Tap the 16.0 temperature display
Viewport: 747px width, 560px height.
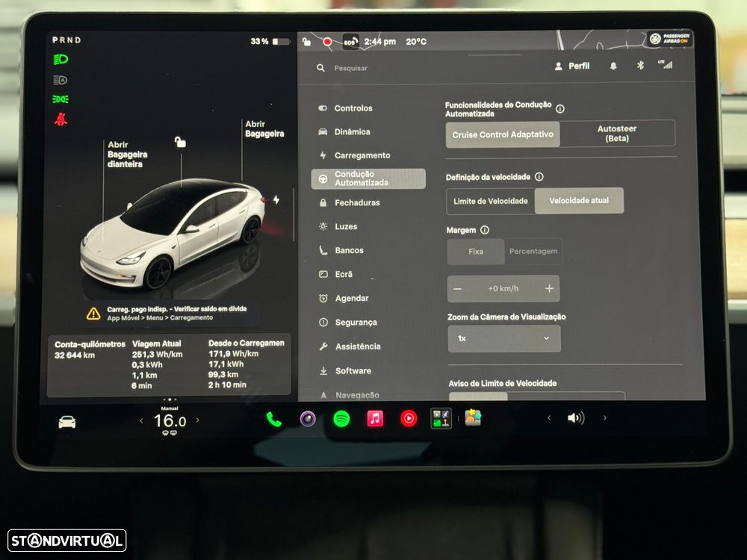tap(170, 421)
